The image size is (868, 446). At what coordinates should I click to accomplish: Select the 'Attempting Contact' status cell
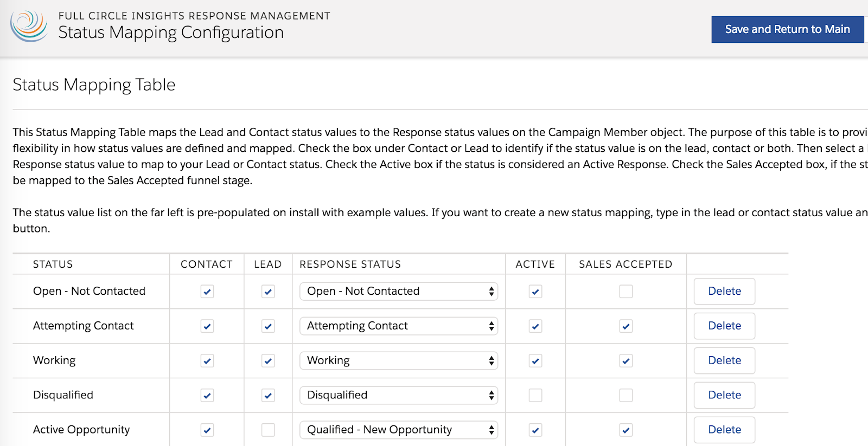coord(83,326)
